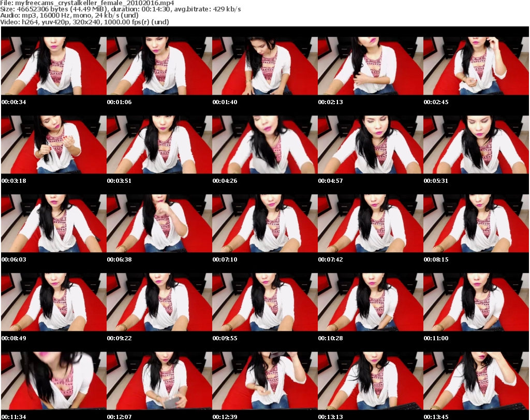Viewport: 530px width, 420px height.
Task: Click the 00:08:49 timestamp label
Action: [x=14, y=338]
